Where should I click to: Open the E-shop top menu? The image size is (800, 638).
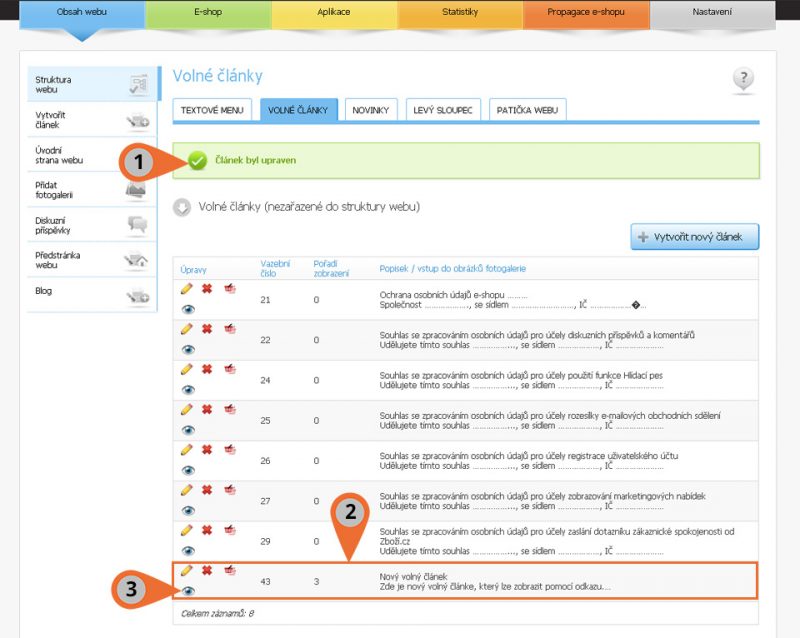208,13
